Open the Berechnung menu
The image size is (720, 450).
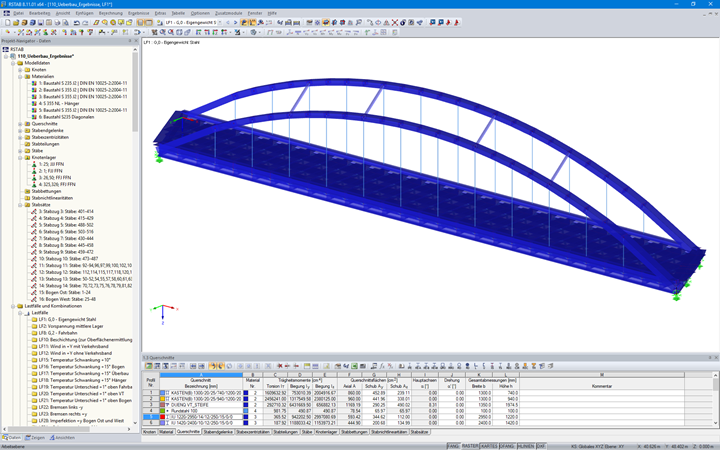111,13
